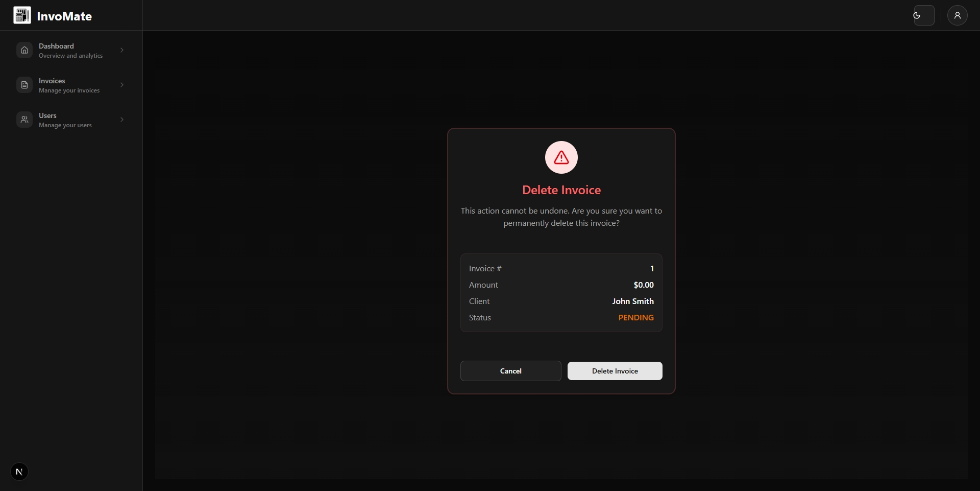
Task: Expand the Dashboard chevron arrow
Action: (x=122, y=50)
